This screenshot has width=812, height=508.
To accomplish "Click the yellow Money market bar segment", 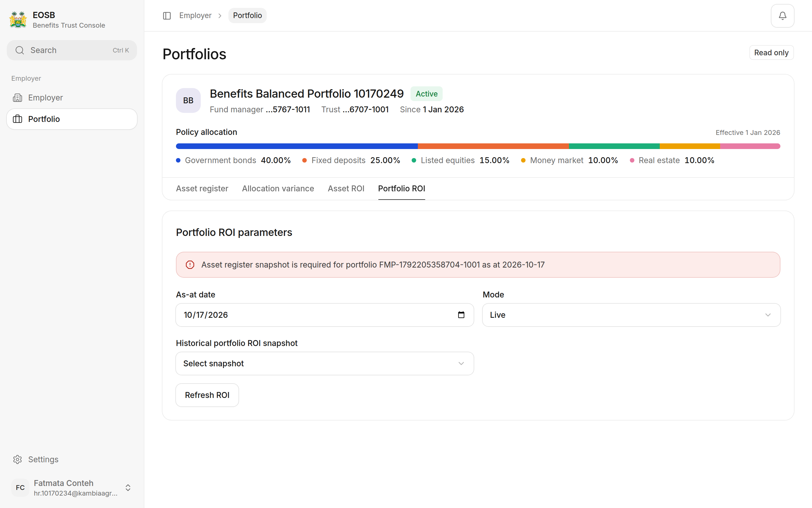I will click(x=690, y=146).
